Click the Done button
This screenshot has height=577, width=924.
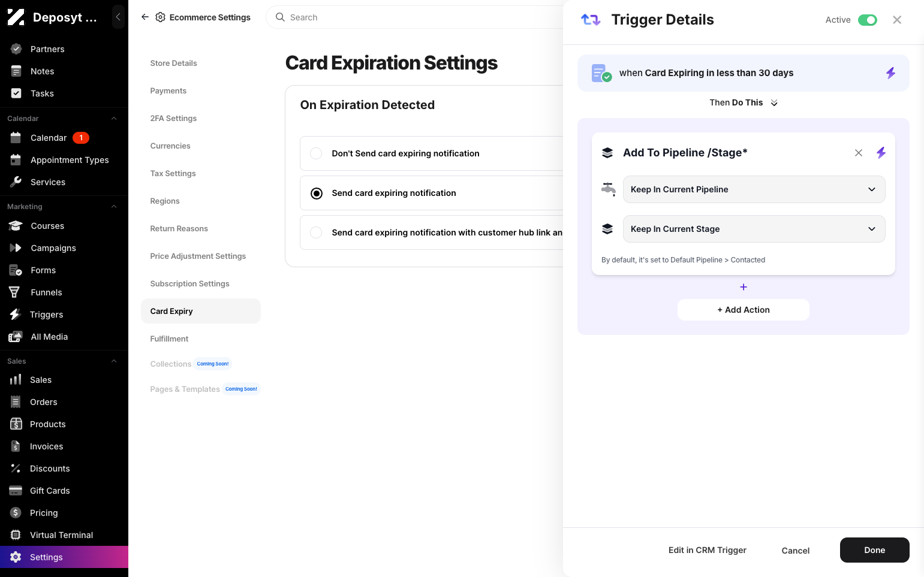(x=875, y=550)
